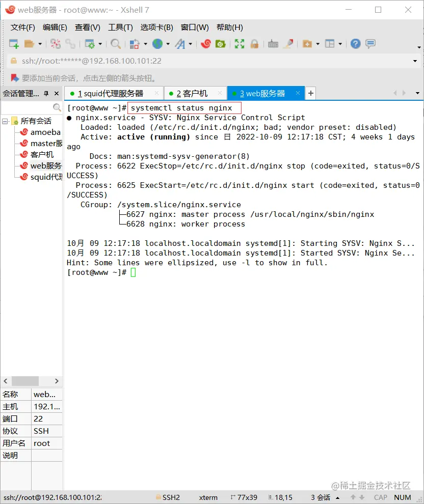Click the file transfer toolbar icon
424x504 pixels.
[135, 44]
